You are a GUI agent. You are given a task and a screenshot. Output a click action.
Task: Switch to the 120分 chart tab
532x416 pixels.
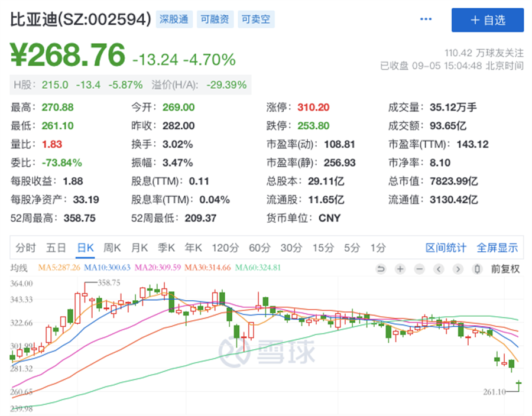pyautogui.click(x=226, y=248)
